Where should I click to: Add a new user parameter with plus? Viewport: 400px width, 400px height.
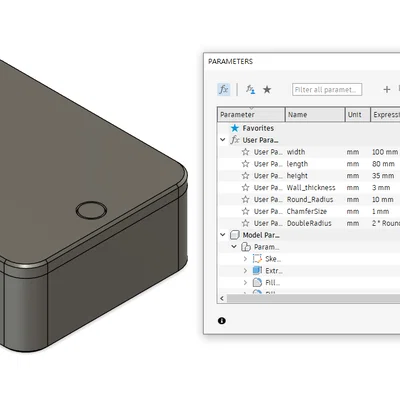(387, 89)
